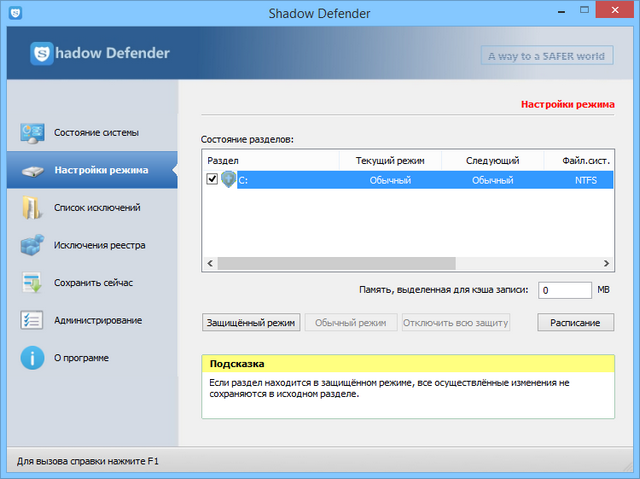
Task: Toggle the checkbox for partition C:
Action: pyautogui.click(x=212, y=180)
